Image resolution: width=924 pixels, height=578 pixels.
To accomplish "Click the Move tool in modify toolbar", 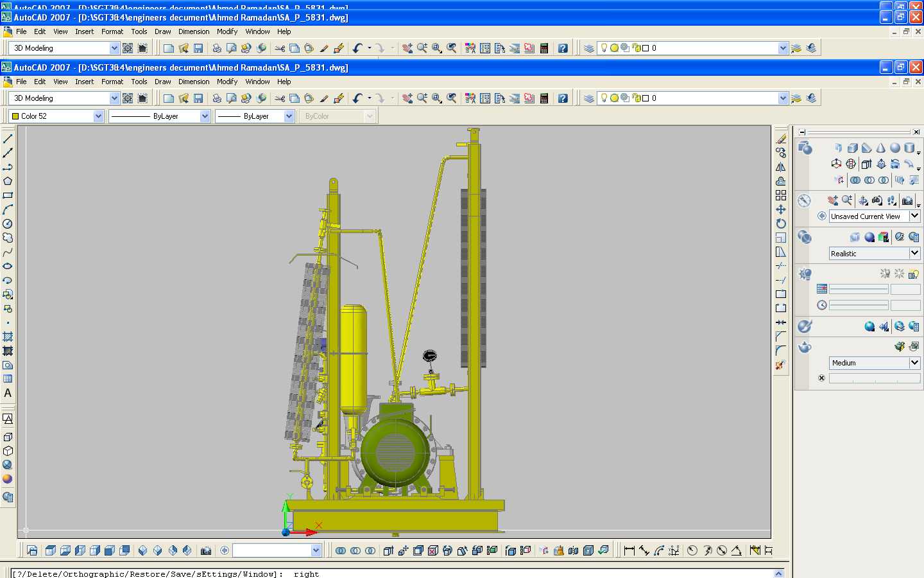I will click(781, 209).
